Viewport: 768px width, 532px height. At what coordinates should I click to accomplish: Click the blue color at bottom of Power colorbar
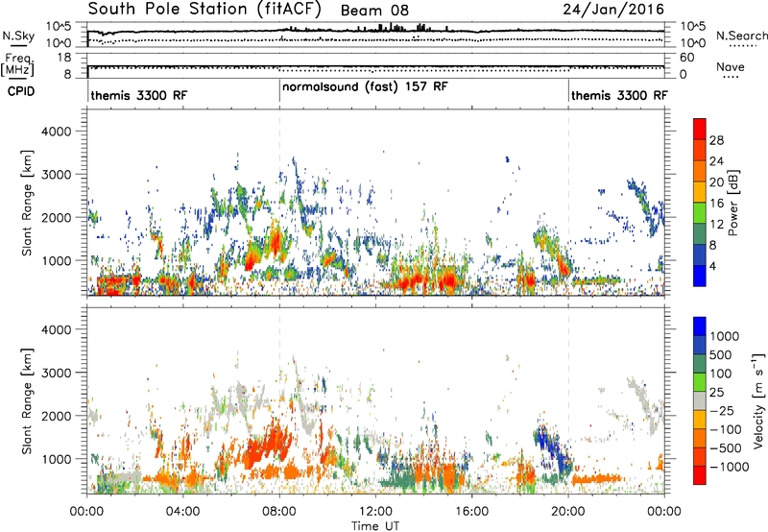(700, 276)
